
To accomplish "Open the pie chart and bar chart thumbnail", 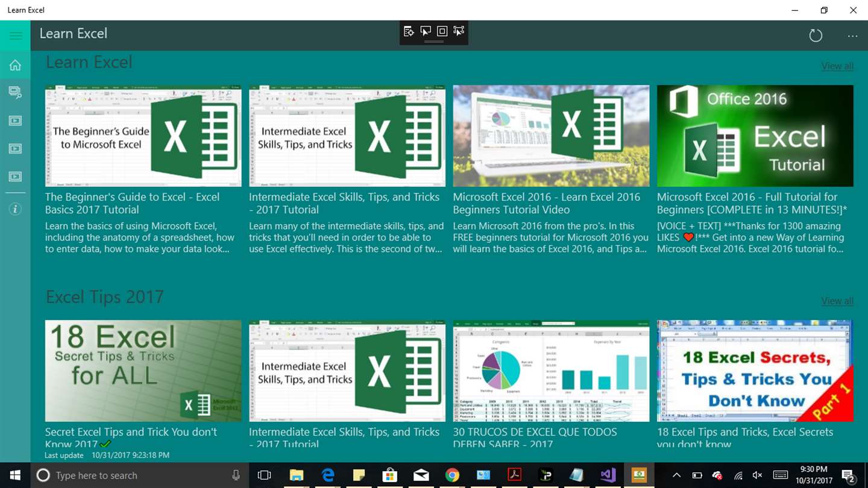I will point(551,371).
